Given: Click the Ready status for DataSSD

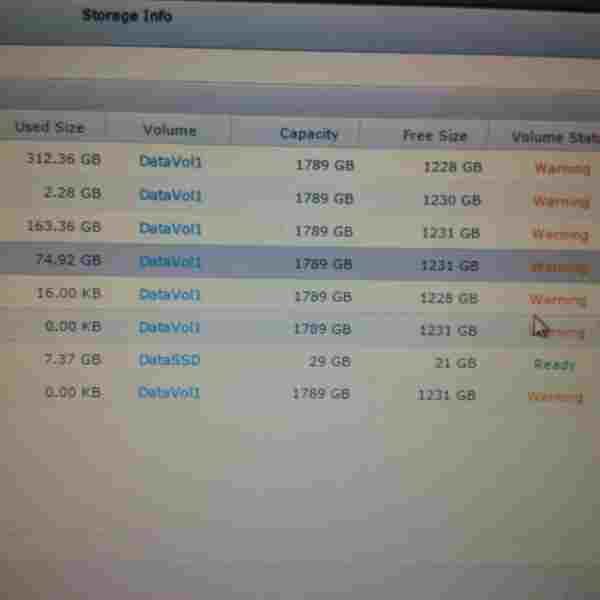Looking at the screenshot, I should tap(554, 365).
